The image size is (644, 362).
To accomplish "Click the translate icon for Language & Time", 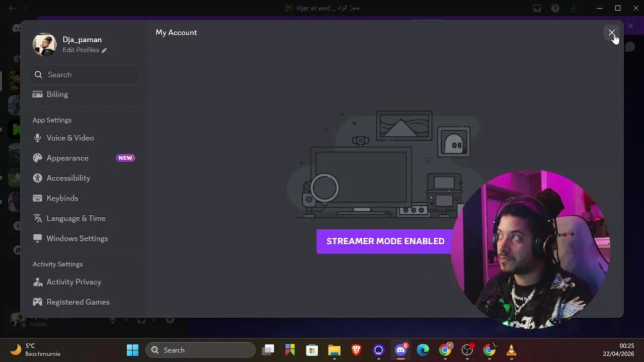I will (37, 218).
